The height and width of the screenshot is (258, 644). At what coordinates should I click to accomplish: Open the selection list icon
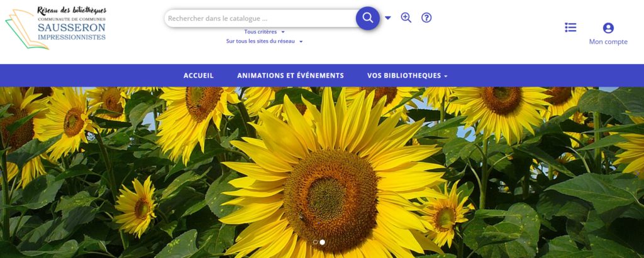[570, 28]
